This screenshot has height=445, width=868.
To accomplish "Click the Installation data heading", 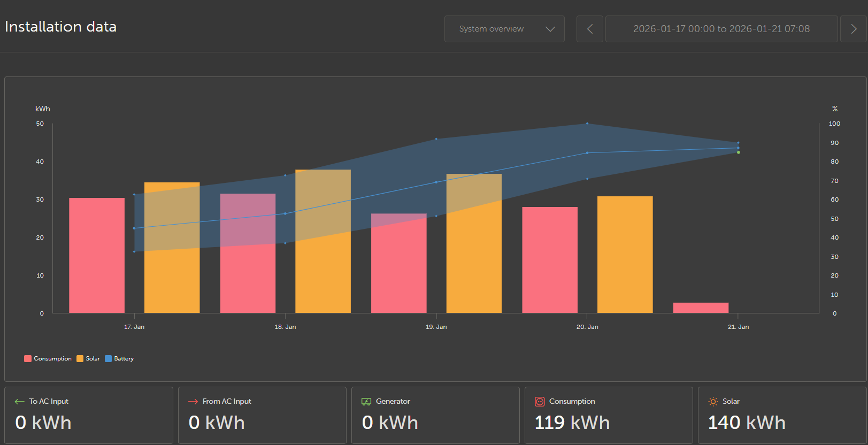I will click(60, 27).
